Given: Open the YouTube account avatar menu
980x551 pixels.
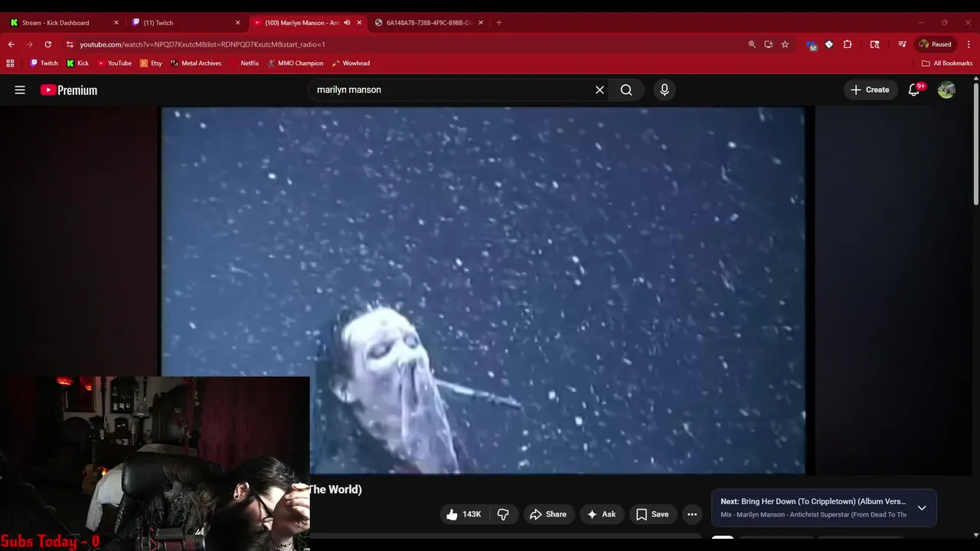Looking at the screenshot, I should [x=946, y=90].
